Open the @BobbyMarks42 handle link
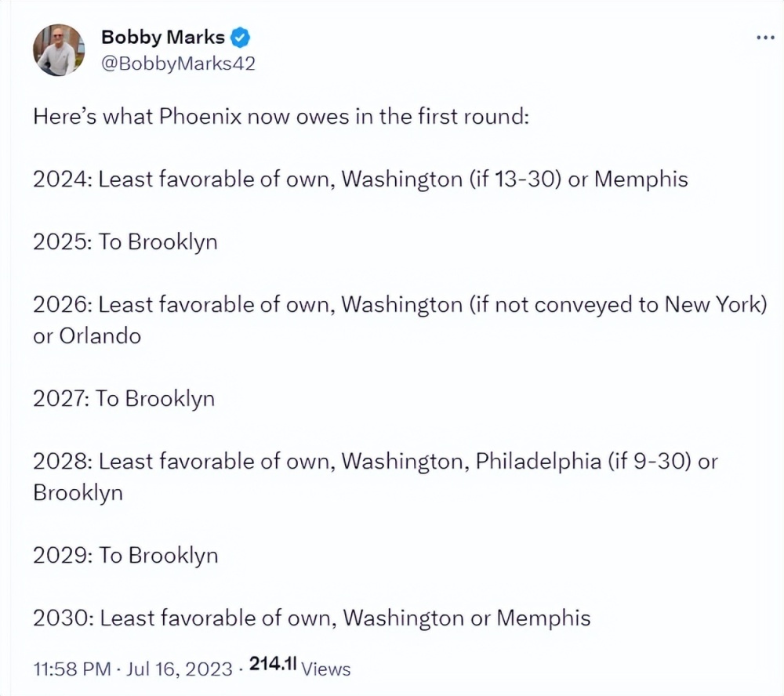784x696 pixels. coord(179,63)
